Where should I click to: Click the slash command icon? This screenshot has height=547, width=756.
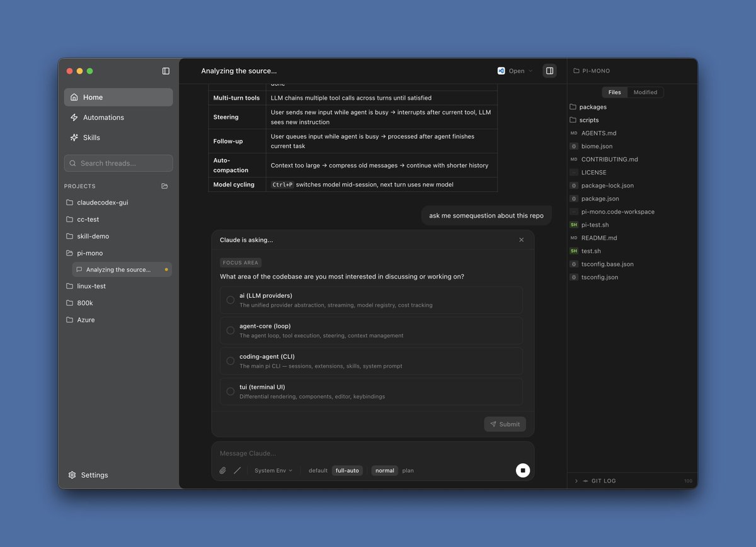[x=238, y=470]
